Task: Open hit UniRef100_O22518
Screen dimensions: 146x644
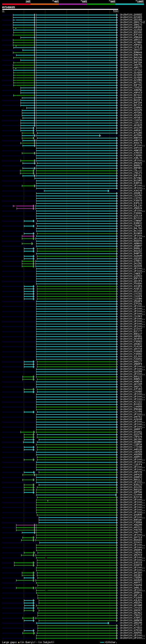Action: click(x=131, y=30)
